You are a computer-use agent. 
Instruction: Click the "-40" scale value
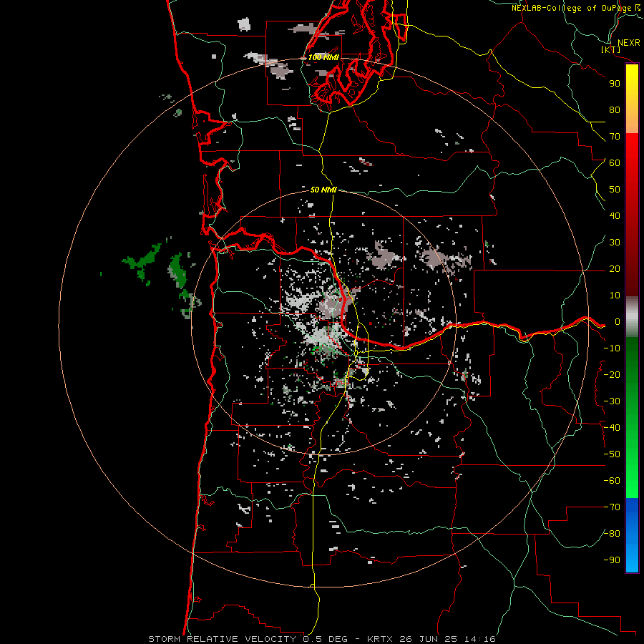(612, 428)
